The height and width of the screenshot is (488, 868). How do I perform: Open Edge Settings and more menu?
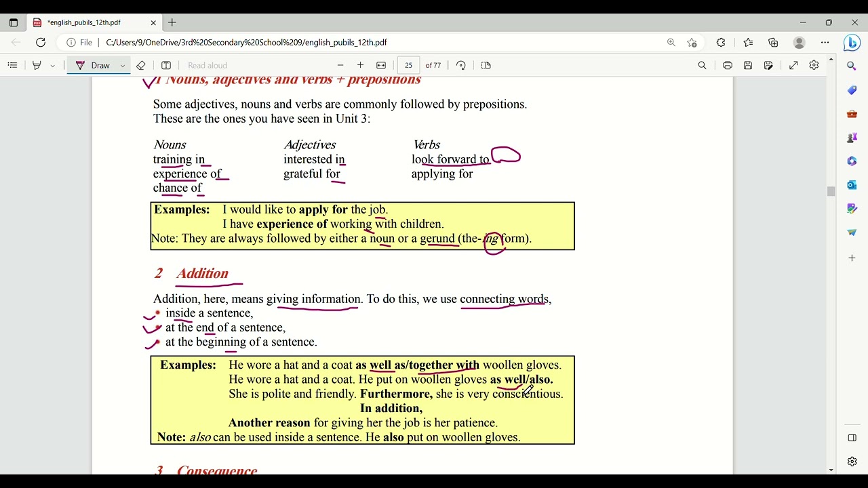coord(825,42)
